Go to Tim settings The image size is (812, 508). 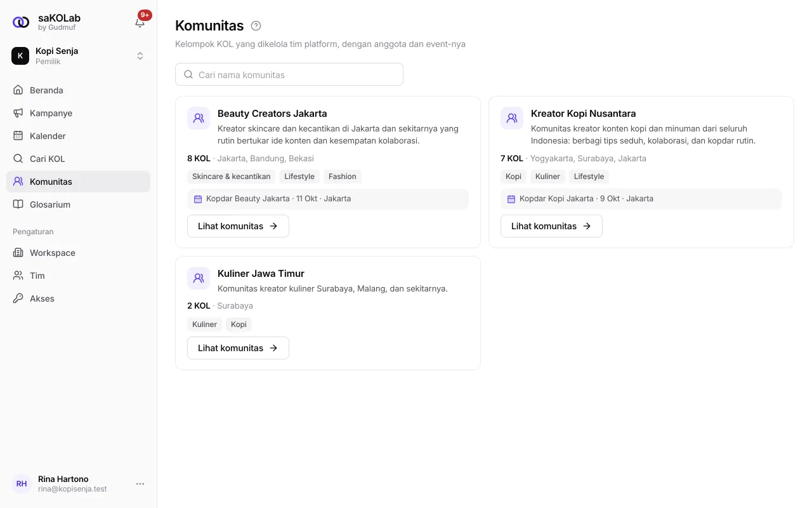point(78,276)
